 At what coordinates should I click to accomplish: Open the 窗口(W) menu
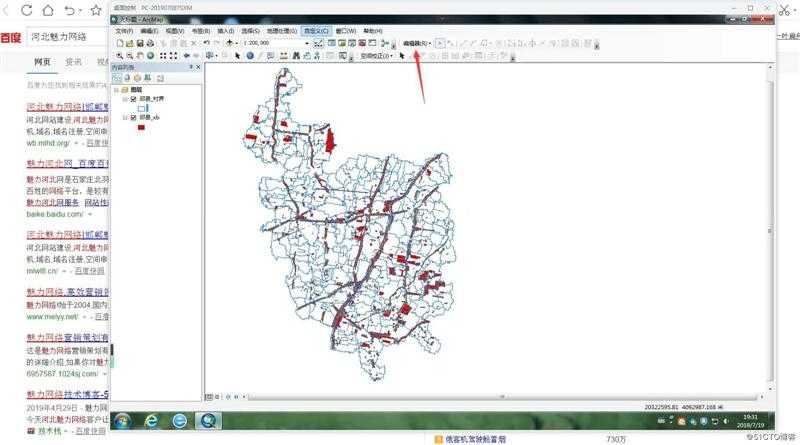point(345,31)
